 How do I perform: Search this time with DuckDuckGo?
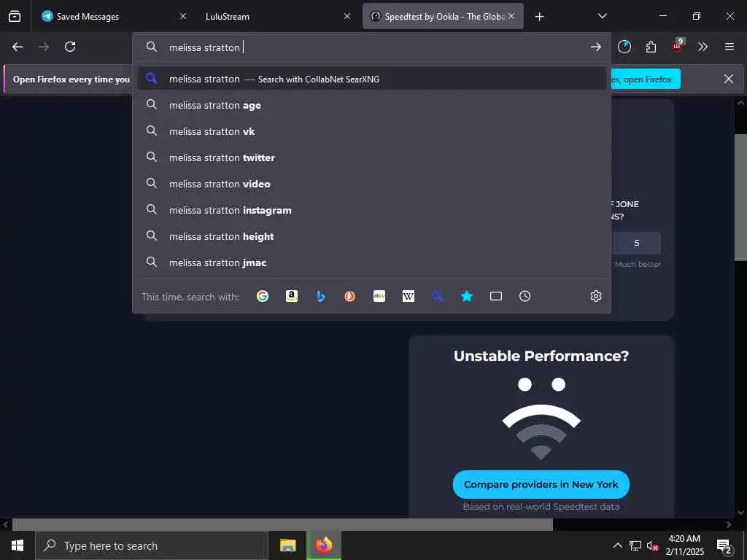pyautogui.click(x=349, y=296)
